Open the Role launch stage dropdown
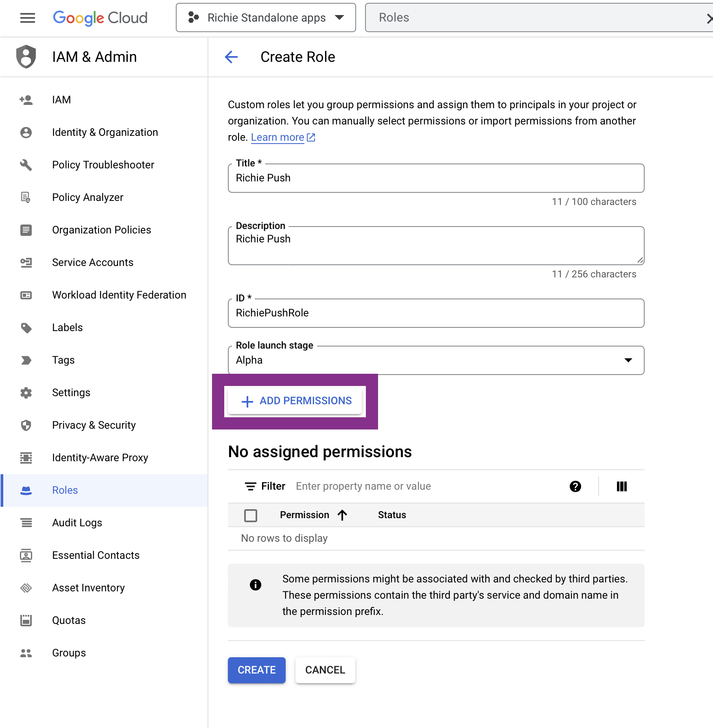The image size is (713, 728). point(628,360)
